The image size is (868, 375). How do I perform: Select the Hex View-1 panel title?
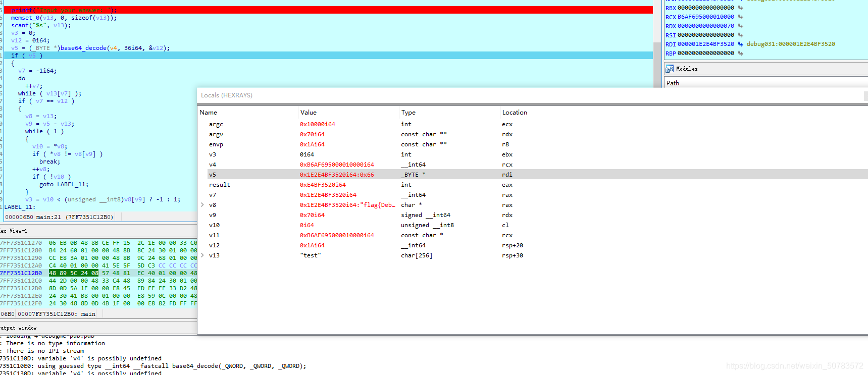pyautogui.click(x=14, y=231)
